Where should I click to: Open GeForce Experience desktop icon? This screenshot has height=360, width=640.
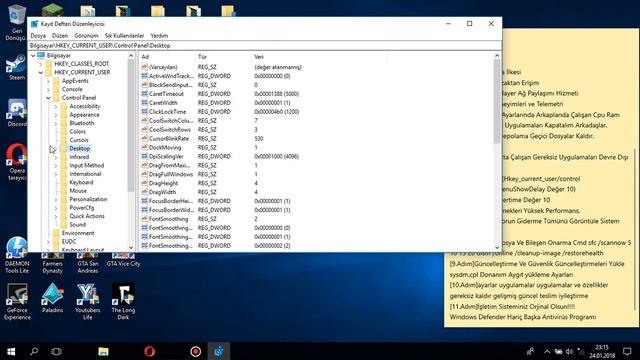[17, 301]
